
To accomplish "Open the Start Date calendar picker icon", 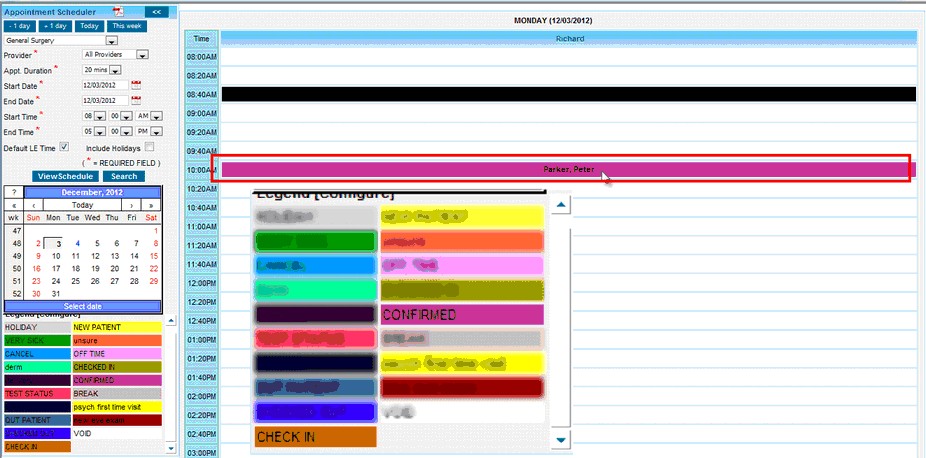I will point(136,85).
